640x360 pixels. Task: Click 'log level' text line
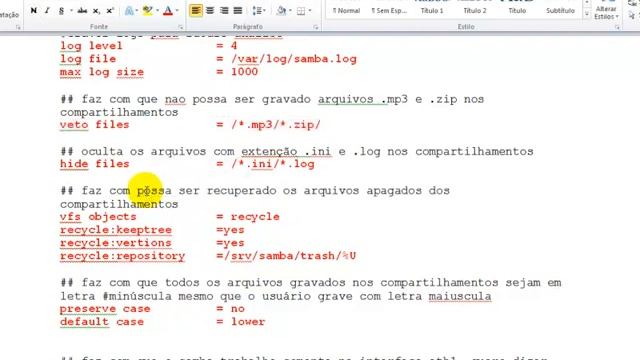point(91,46)
